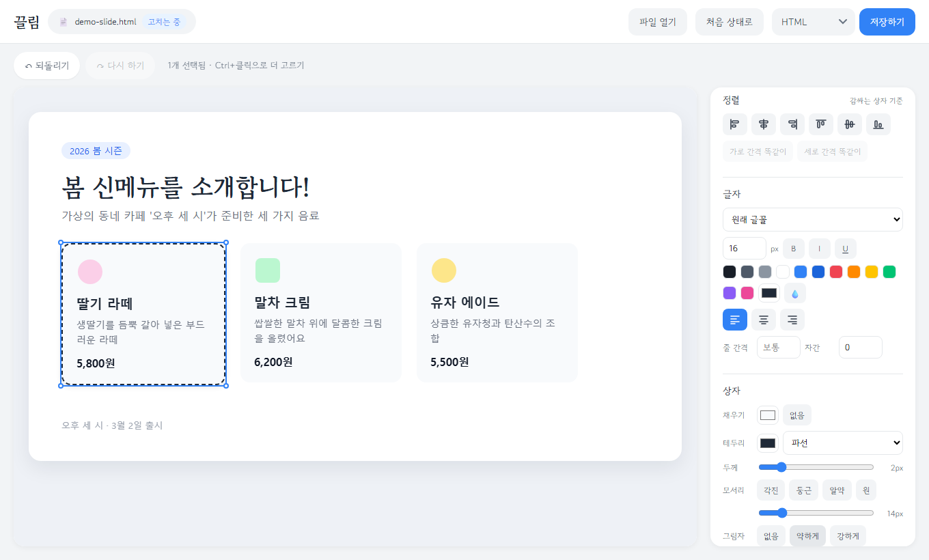Viewport: 929px width, 560px height.
Task: Toggle italic text with I button
Action: (820, 249)
